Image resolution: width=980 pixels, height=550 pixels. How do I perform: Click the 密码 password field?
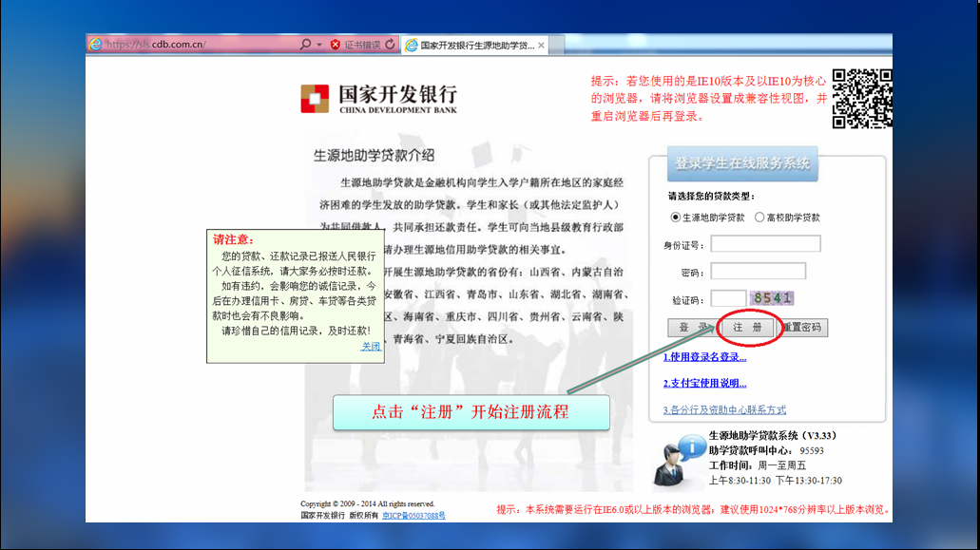[x=758, y=272]
